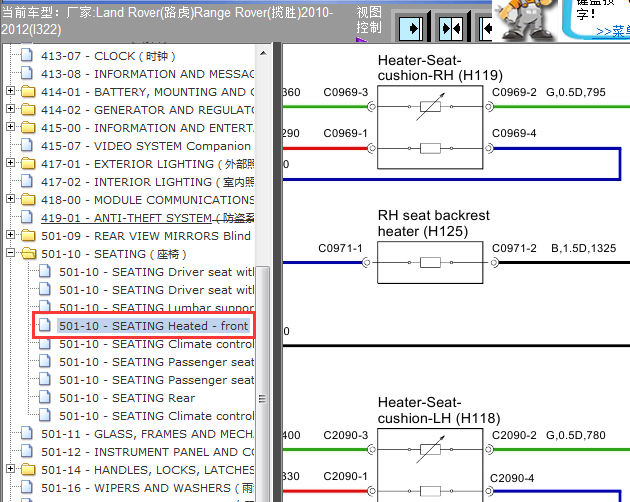Click connector label C0969-3
This screenshot has height=502, width=630.
point(346,92)
